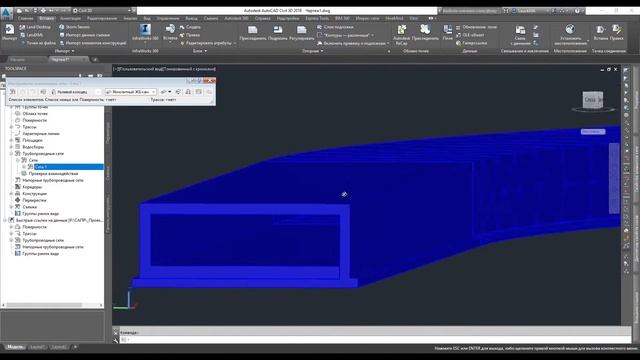This screenshot has width=640, height=360.
Task: Click the Land Desktop import item
Action: (36, 27)
